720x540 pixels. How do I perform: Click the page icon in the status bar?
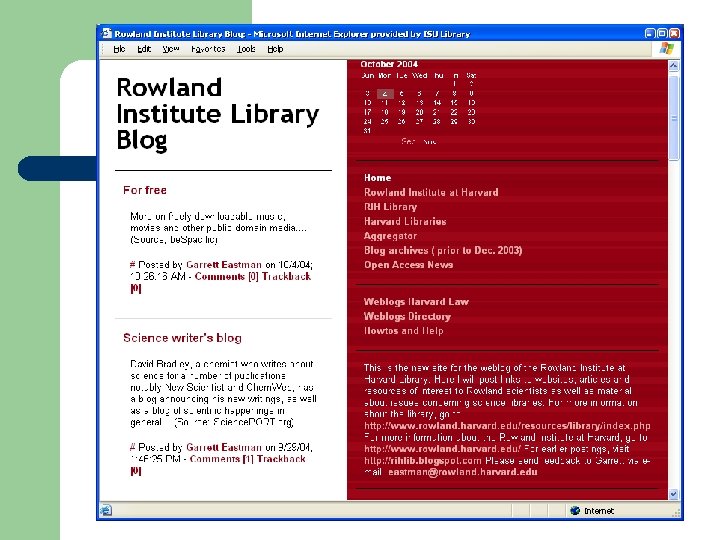(x=106, y=510)
